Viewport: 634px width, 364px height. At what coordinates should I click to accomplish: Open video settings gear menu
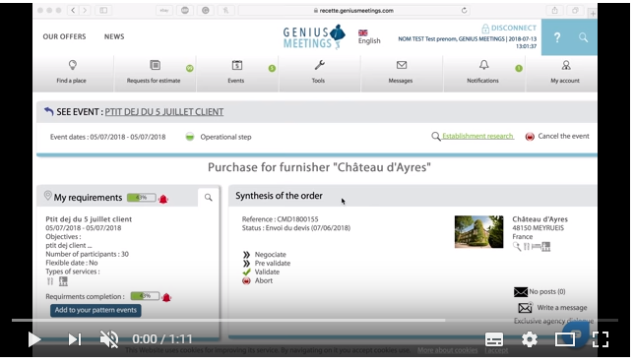pyautogui.click(x=530, y=339)
